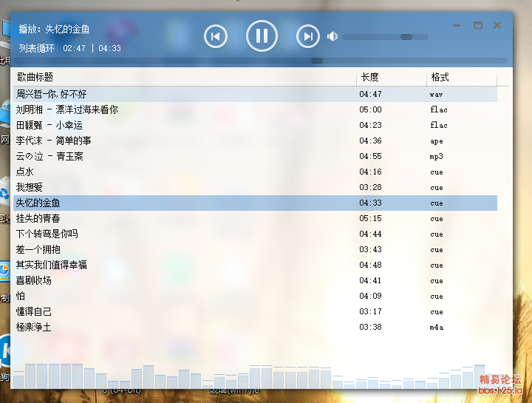This screenshot has height=403, width=532.
Task: Pause the current song
Action: (262, 35)
